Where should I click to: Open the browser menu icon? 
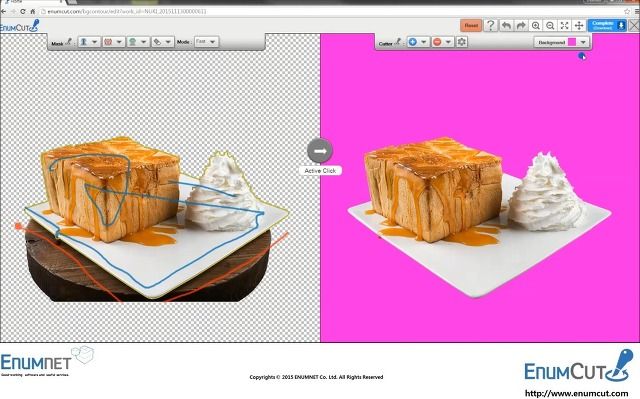636,11
